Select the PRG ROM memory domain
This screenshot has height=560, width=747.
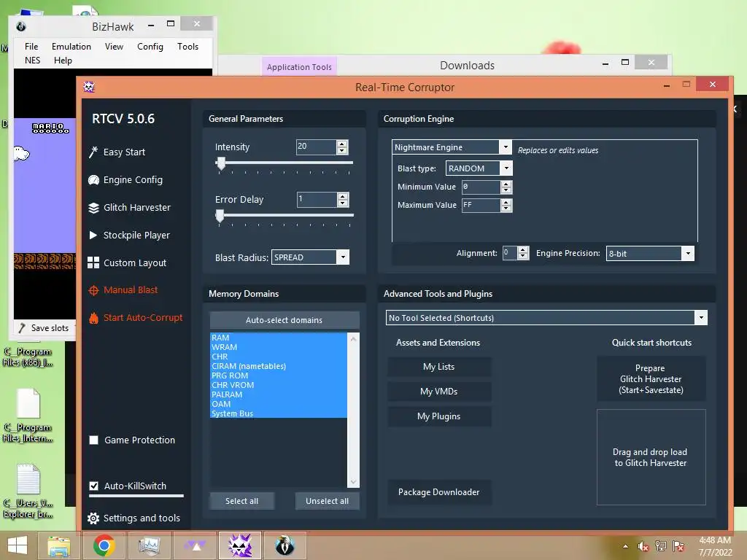coord(278,376)
